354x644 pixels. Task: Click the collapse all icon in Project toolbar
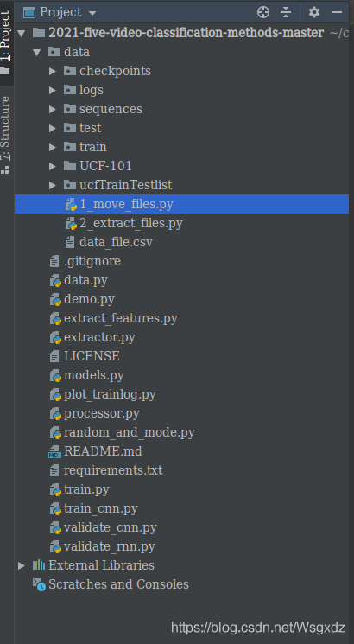pyautogui.click(x=286, y=12)
